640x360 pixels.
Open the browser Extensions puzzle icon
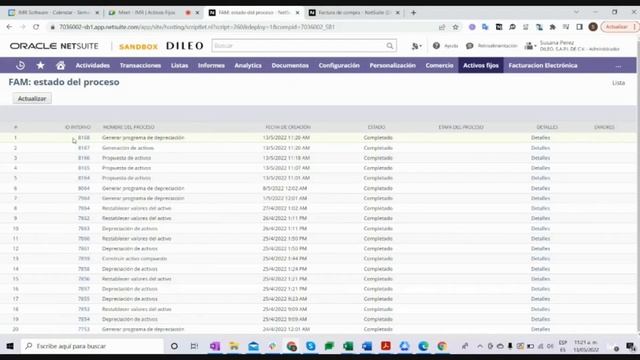click(x=553, y=27)
